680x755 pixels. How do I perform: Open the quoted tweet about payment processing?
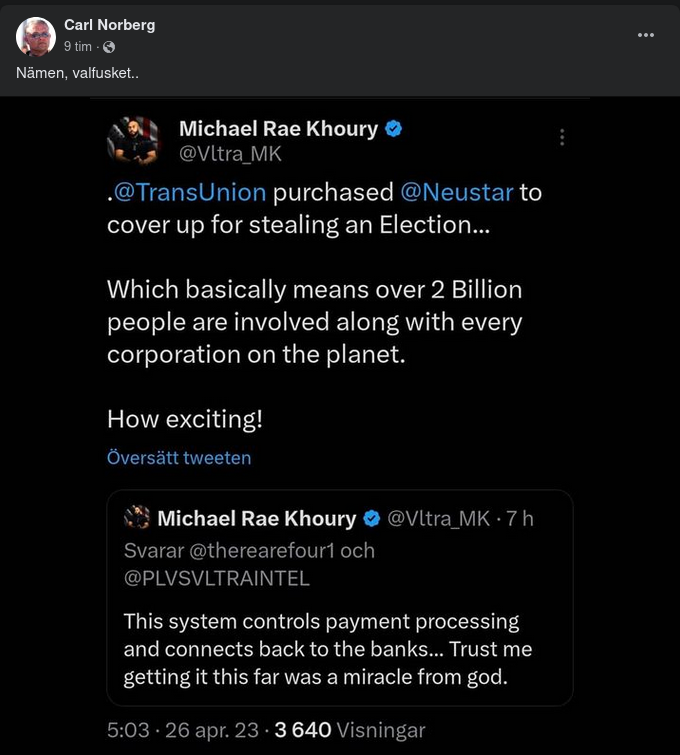click(x=340, y=649)
